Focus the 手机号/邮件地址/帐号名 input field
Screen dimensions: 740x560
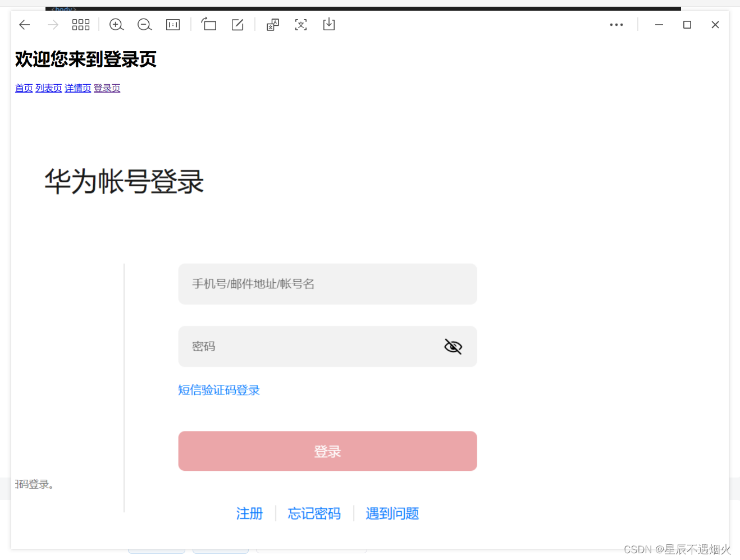tap(328, 284)
